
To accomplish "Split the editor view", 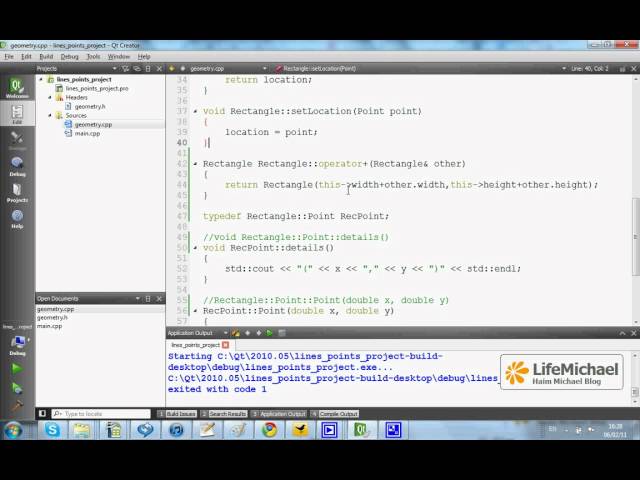I will pos(622,69).
